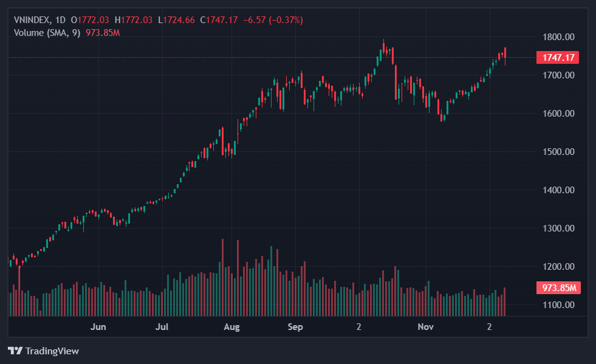Select the Jun label on time axis
Viewport: 596px width, 364px height.
[x=98, y=327]
